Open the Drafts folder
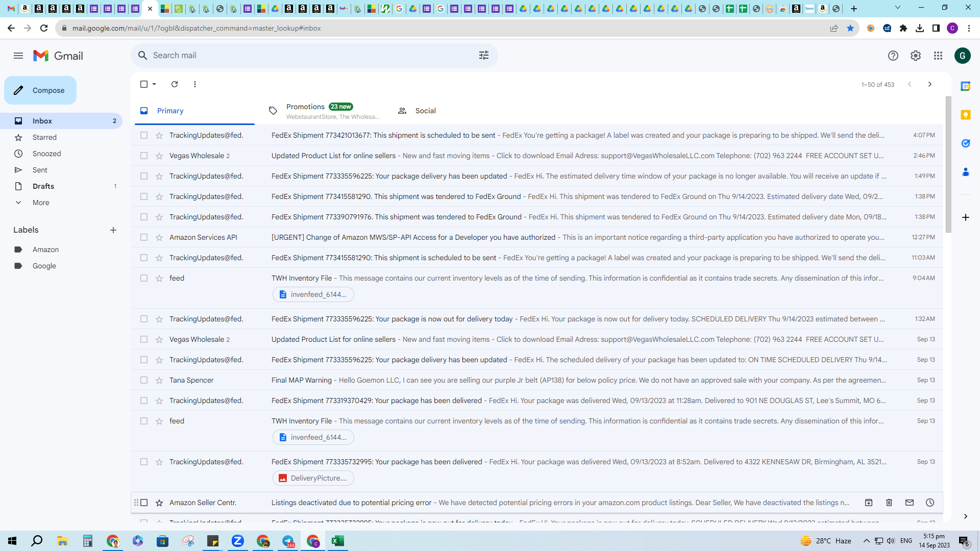 coord(61,186)
